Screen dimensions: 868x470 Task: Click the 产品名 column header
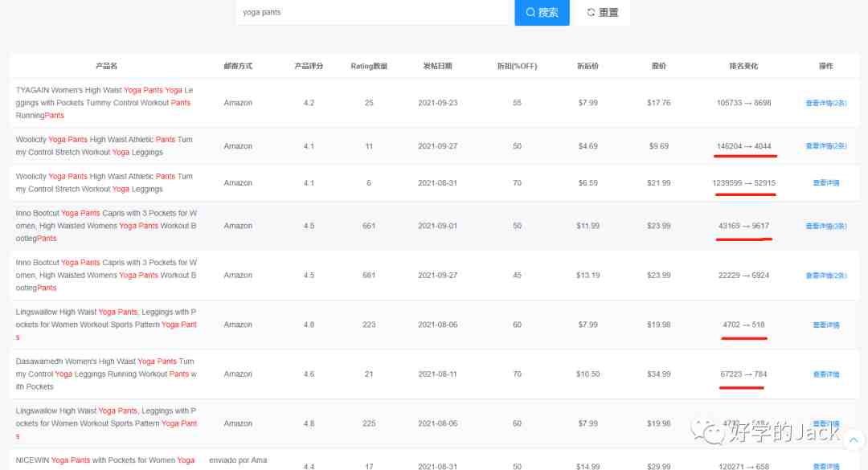[x=106, y=66]
